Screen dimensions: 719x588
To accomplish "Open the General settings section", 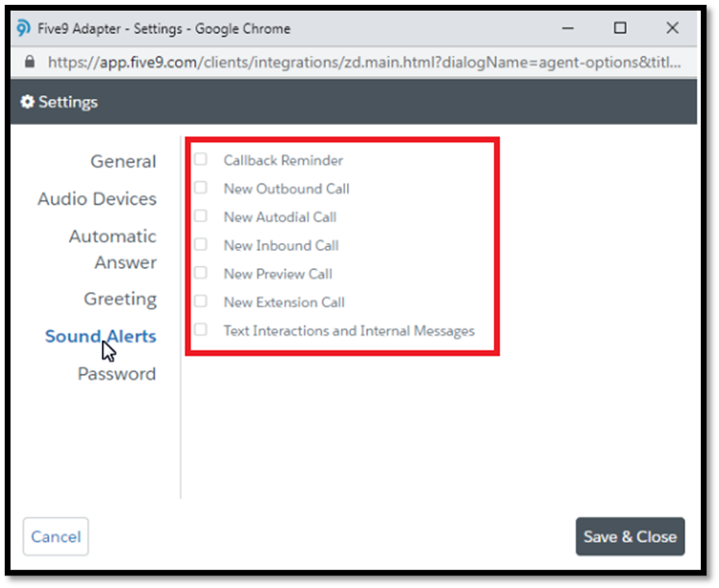I will [123, 161].
